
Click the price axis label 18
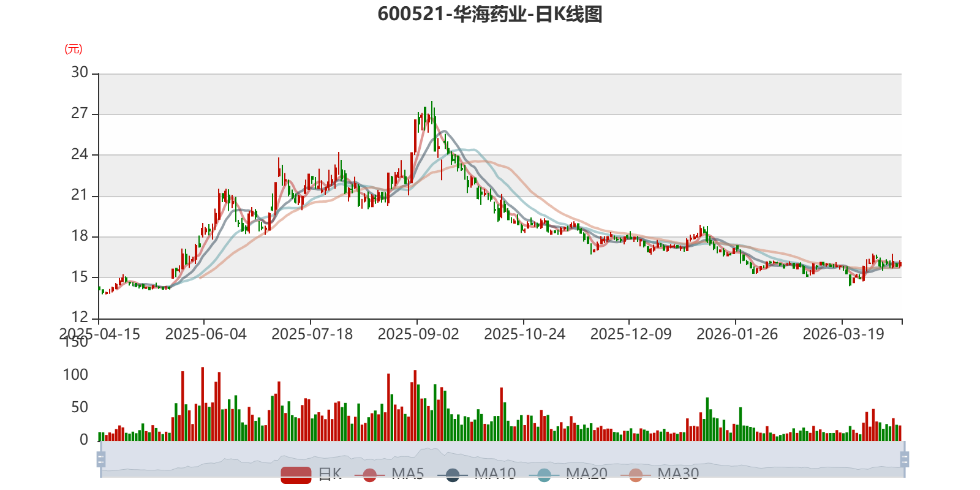click(80, 236)
